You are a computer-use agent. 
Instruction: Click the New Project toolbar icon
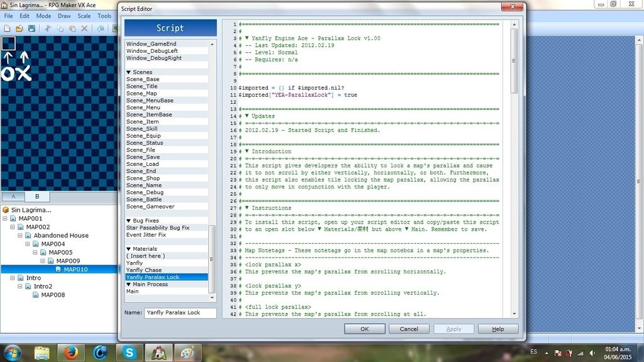click(7, 28)
